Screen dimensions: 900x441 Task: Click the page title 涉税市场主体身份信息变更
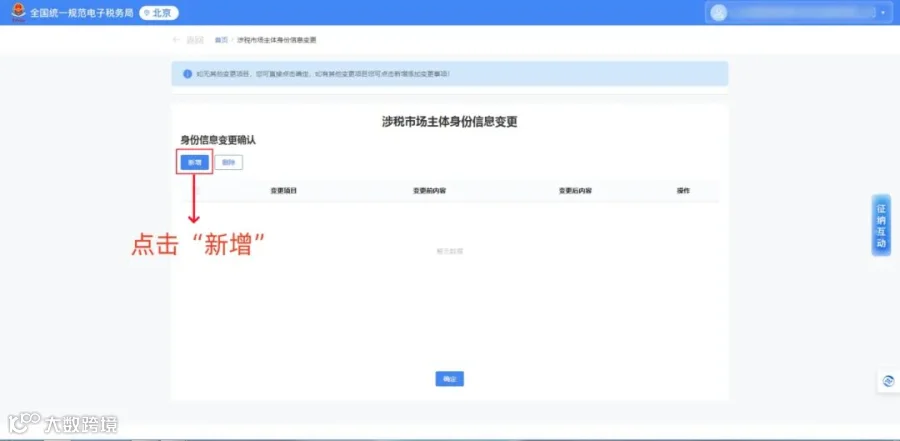[x=449, y=122]
